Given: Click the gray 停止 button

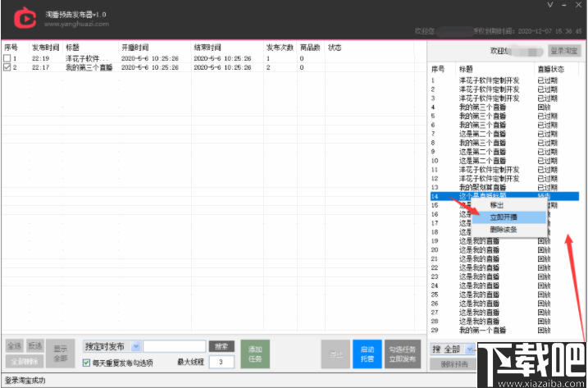Looking at the screenshot, I should coord(335,354).
